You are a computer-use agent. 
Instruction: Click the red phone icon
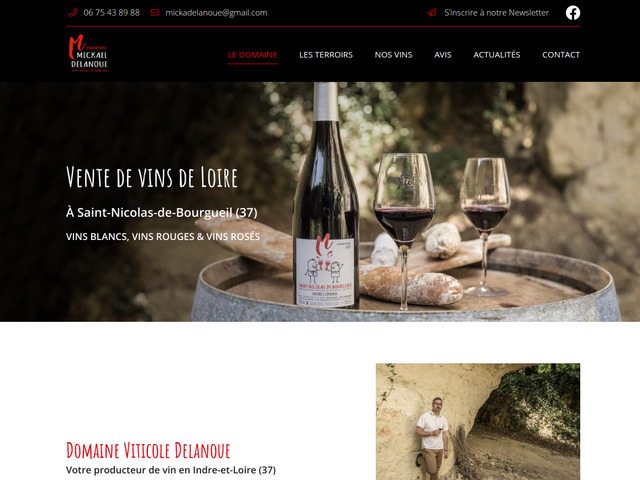(x=73, y=13)
